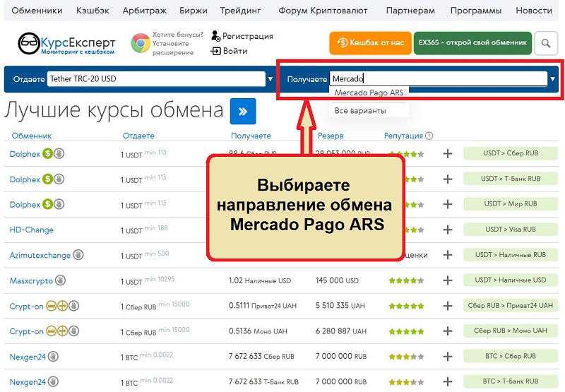The image size is (565, 392).
Task: Click the reputation help question icon
Action: [429, 136]
